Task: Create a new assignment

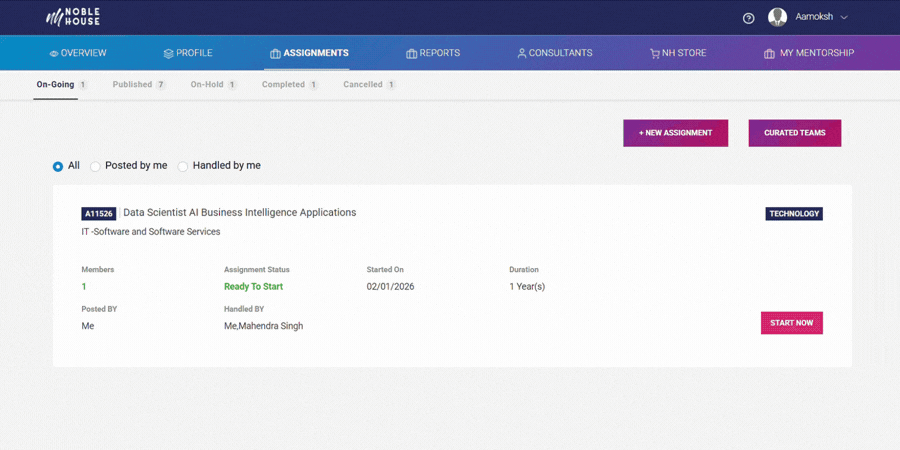Action: coord(675,133)
